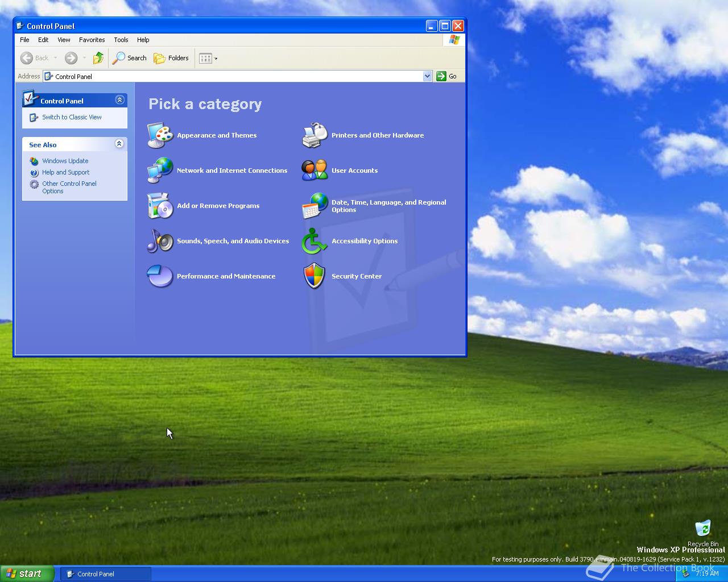Viewport: 728px width, 582px height.
Task: Click the Other Control Panel Options gear icon
Action: (34, 184)
